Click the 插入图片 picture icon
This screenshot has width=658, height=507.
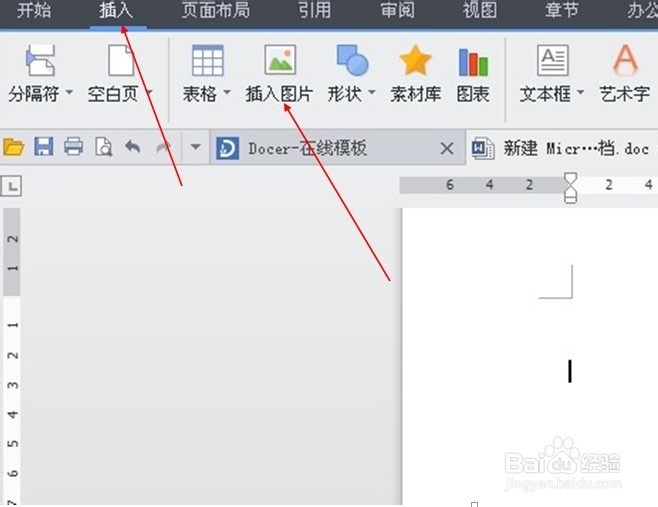coord(280,60)
